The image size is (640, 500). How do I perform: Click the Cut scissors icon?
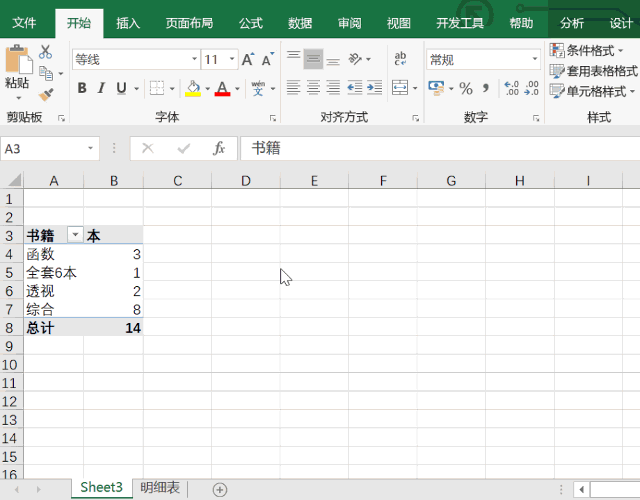click(x=45, y=52)
